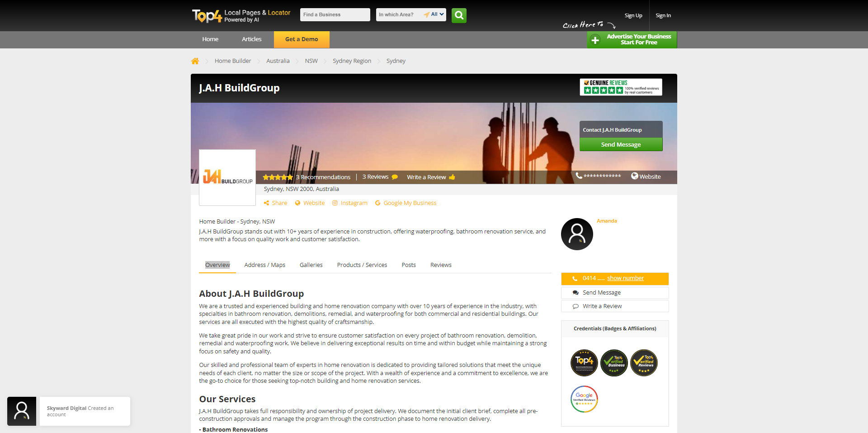Screen dimensions: 868x433
Task: Click the Write a Review link in banner
Action: click(x=426, y=177)
